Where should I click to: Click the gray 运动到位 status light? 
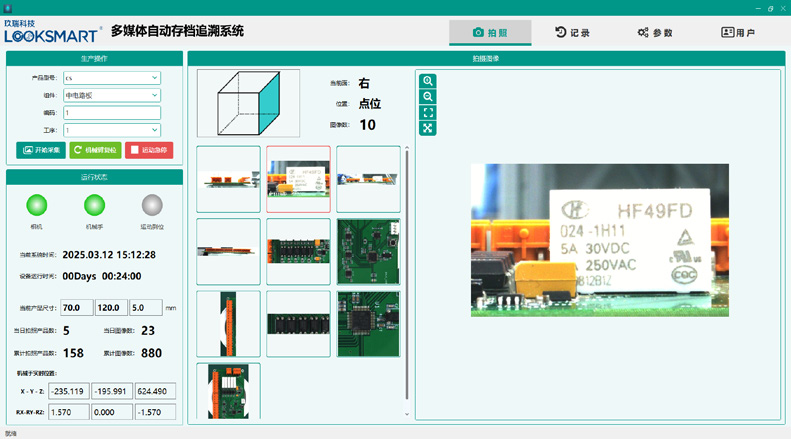tap(152, 205)
